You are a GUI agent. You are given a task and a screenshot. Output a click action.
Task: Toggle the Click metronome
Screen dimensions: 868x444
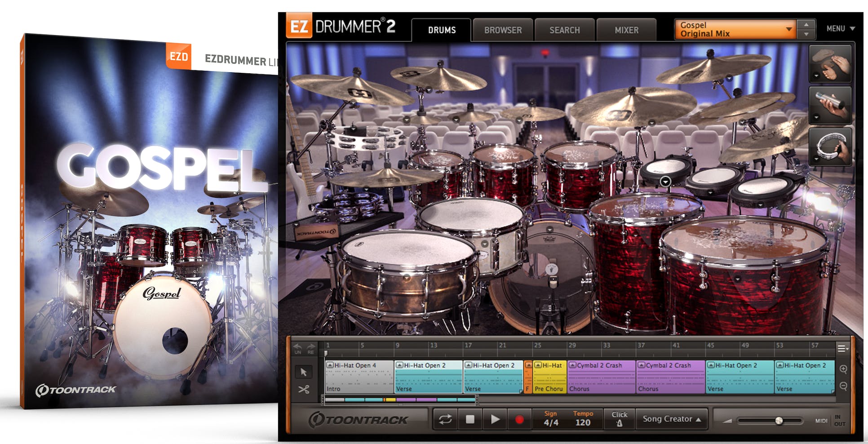point(620,419)
